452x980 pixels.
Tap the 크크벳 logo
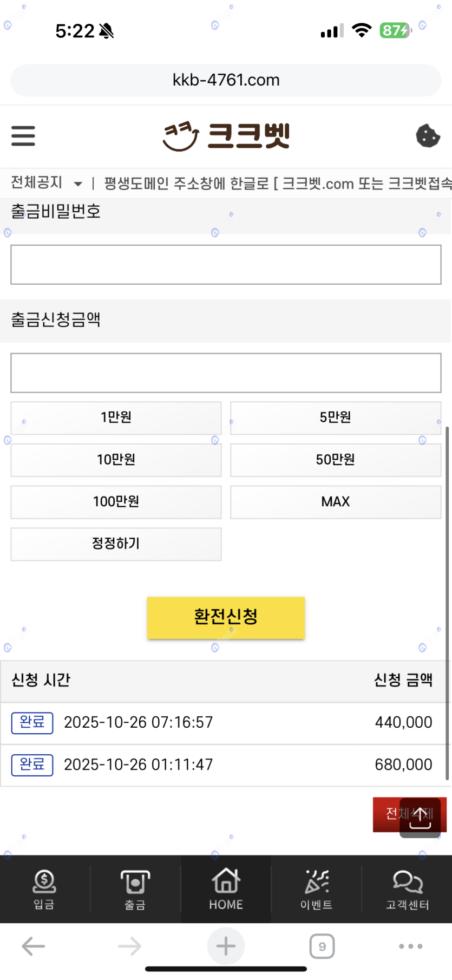[226, 136]
